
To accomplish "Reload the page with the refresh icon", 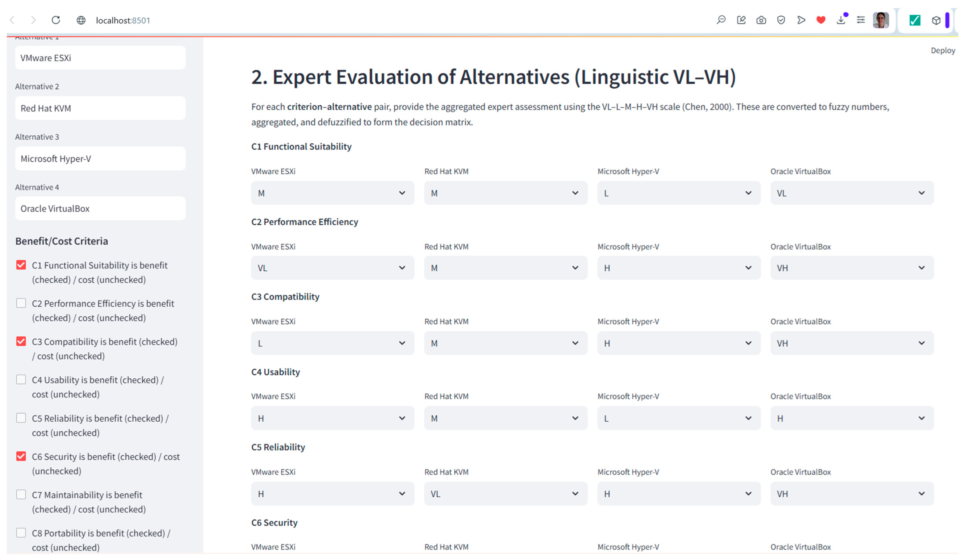I will 56,20.
